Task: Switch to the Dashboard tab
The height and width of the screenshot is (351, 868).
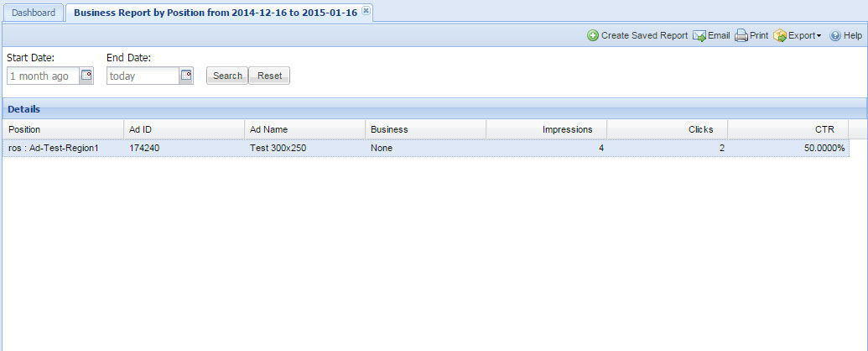Action: (34, 13)
